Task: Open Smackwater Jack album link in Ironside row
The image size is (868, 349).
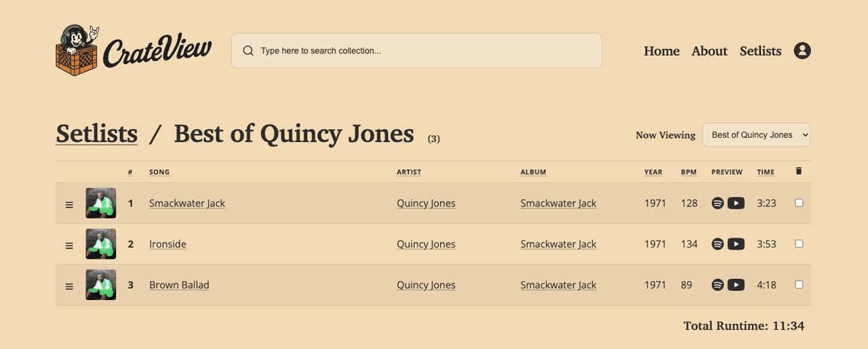Action: [558, 244]
